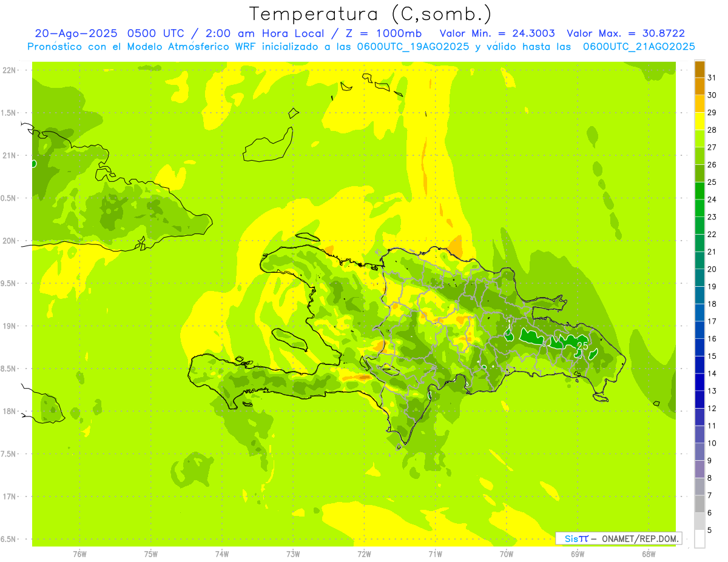Click the top dark-orange swatch above 31
728x562 pixels.
coord(699,69)
